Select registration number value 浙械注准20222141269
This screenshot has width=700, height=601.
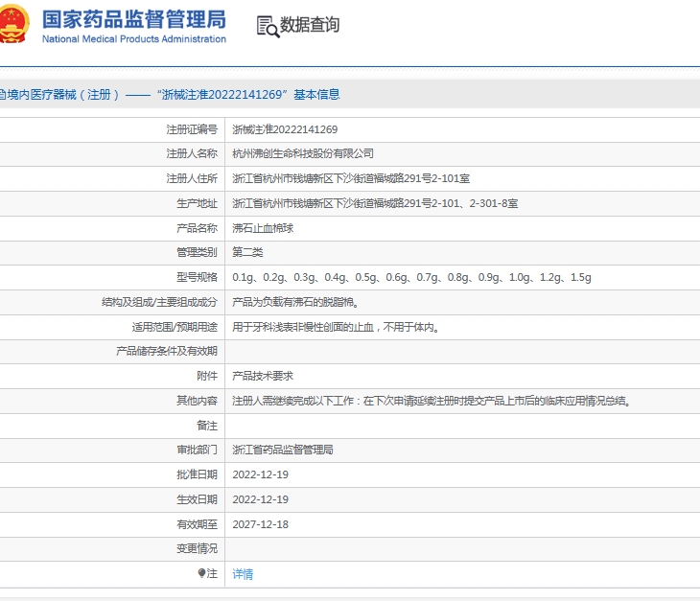(x=285, y=129)
